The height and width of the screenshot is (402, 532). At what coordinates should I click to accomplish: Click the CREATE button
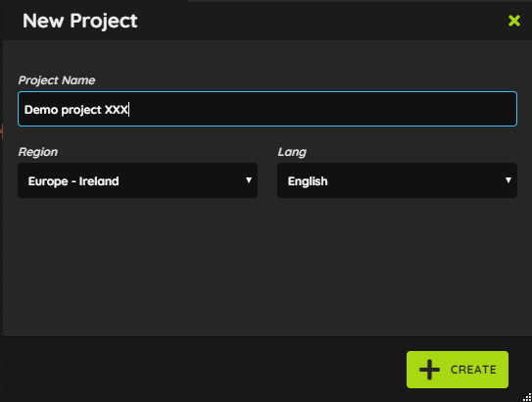(458, 370)
